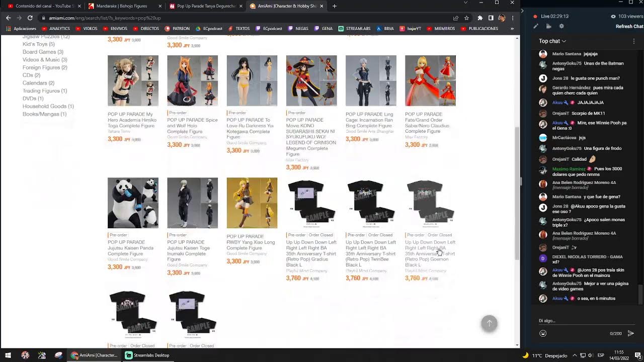Click the viewers eye icon
The image size is (644, 362).
[x=613, y=16]
